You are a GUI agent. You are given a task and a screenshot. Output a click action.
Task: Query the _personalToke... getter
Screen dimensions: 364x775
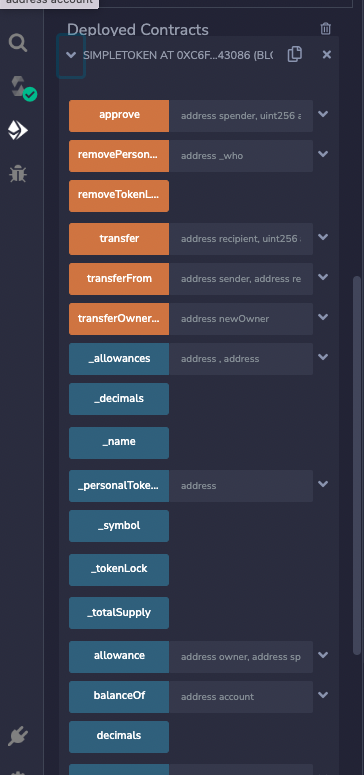tap(119, 486)
